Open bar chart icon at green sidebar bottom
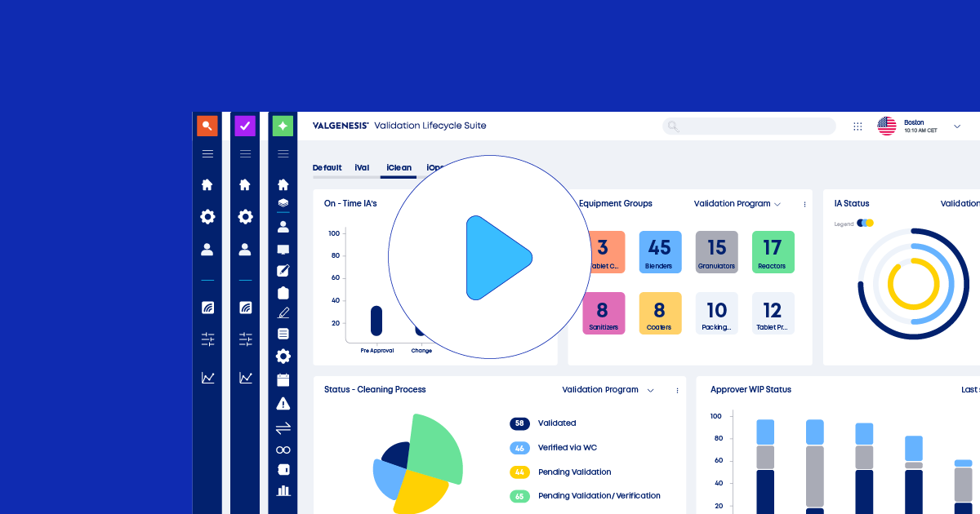Image resolution: width=980 pixels, height=514 pixels. tap(283, 490)
